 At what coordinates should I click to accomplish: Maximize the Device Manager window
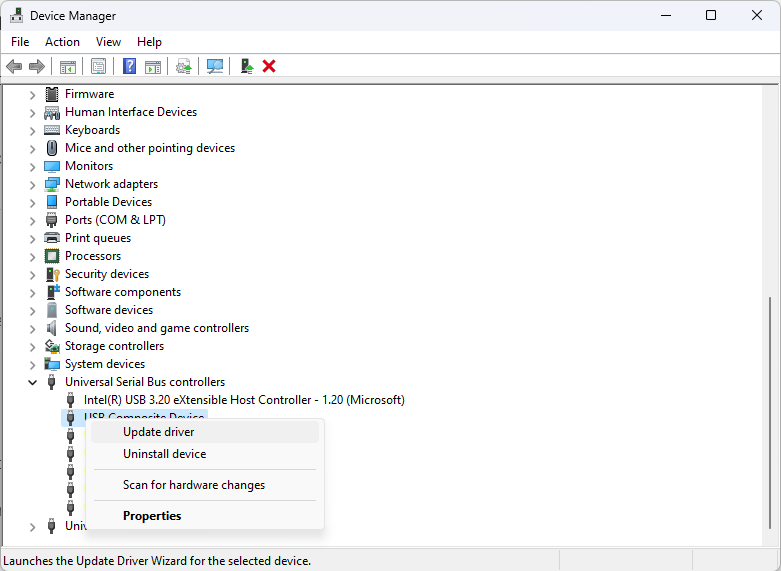coord(711,15)
